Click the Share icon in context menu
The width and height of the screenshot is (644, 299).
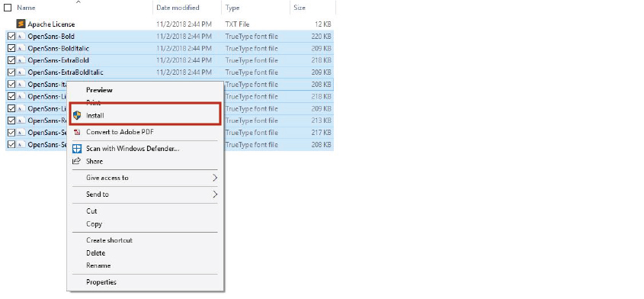click(76, 161)
